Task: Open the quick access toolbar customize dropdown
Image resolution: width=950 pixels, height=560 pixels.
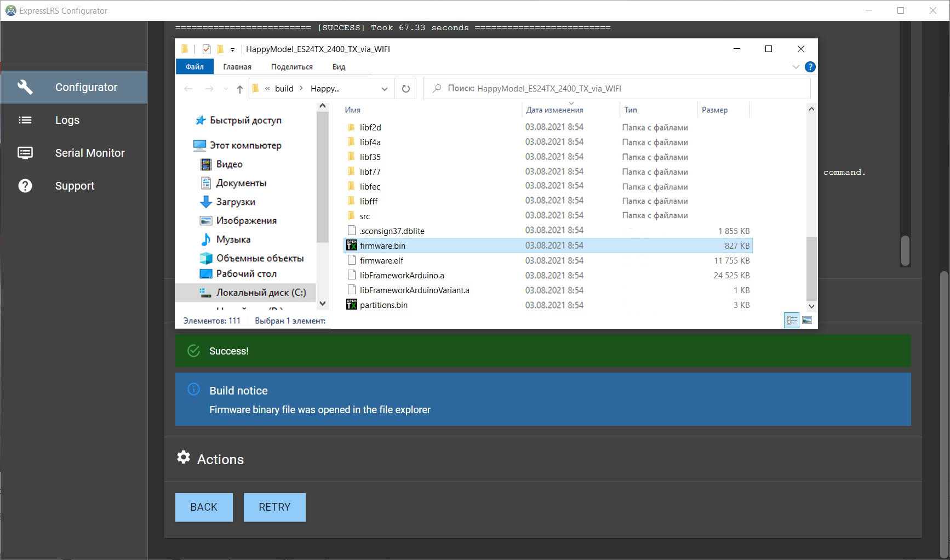Action: [232, 49]
